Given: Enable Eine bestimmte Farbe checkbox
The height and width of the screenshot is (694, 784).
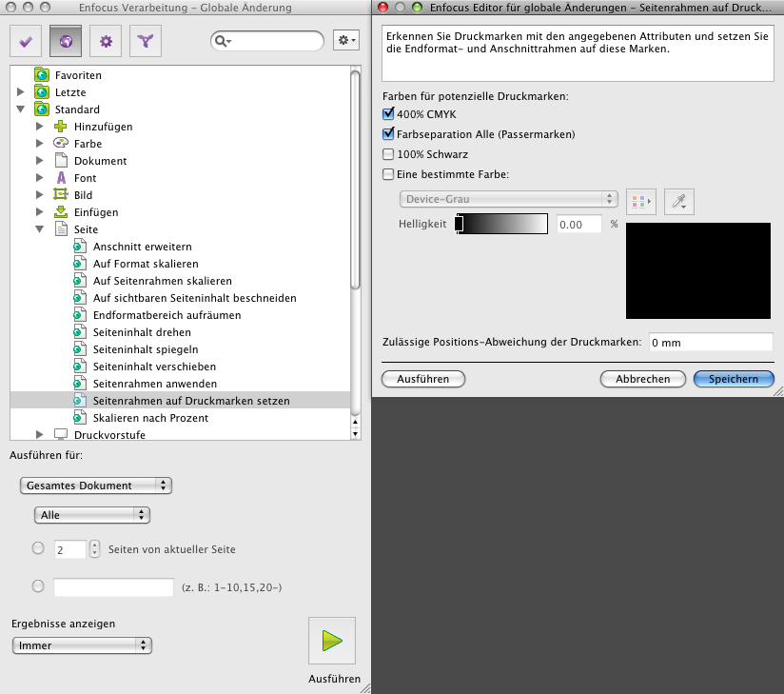Looking at the screenshot, I should 388,174.
